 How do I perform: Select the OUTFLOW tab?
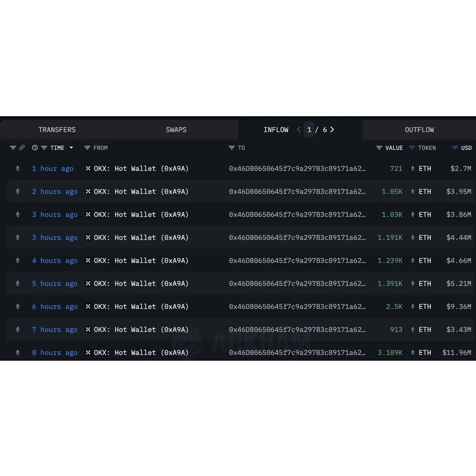coord(419,130)
